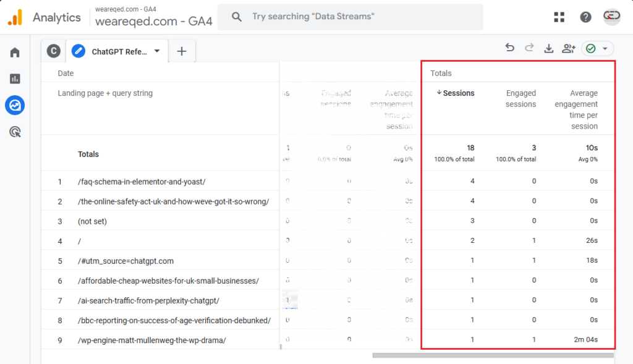Click the total Sessions value 18

click(470, 148)
